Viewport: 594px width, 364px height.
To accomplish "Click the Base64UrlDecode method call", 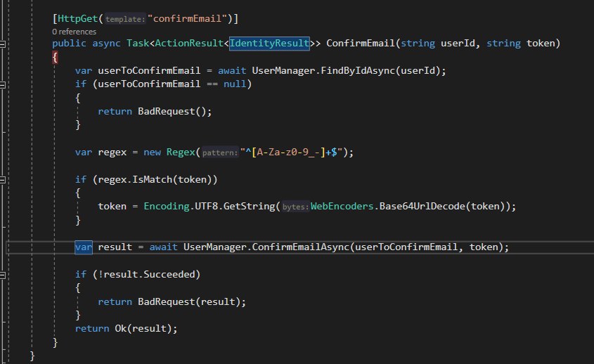I will point(422,207).
